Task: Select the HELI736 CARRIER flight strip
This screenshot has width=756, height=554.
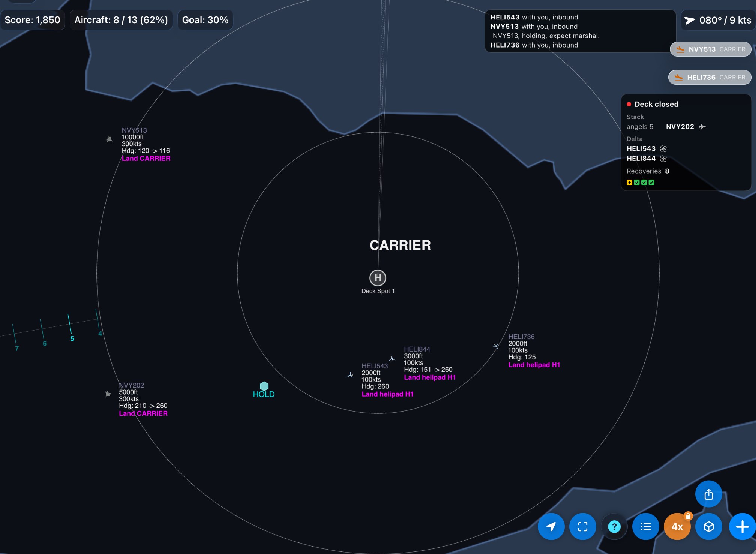Action: click(x=709, y=77)
